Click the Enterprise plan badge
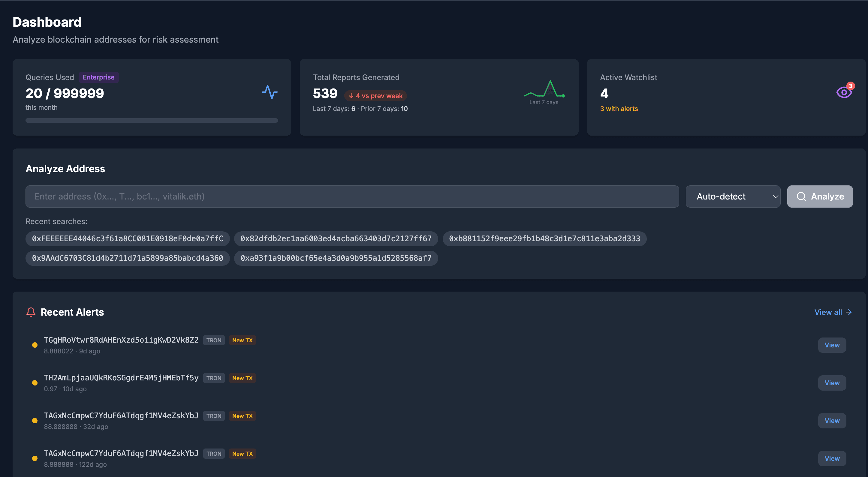 pos(98,77)
